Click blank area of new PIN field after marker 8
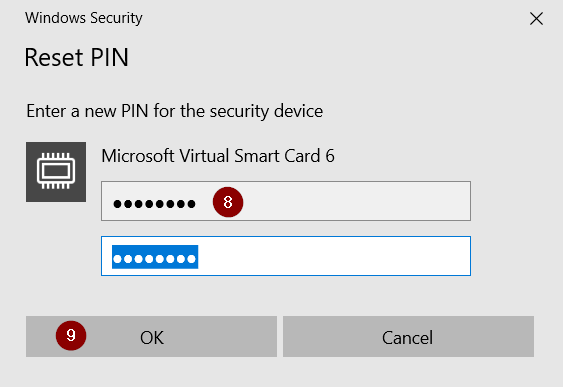 [x=357, y=201]
